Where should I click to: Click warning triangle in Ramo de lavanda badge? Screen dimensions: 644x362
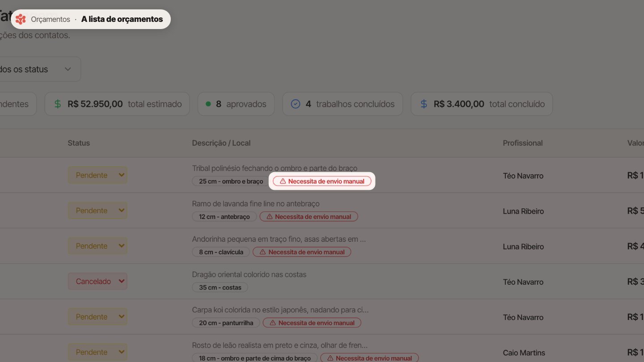[x=269, y=217]
